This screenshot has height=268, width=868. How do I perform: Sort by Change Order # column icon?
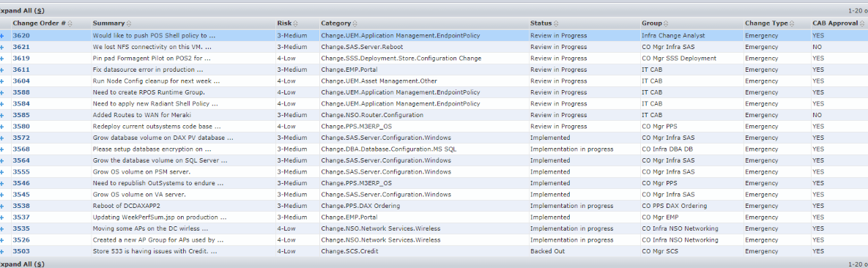pyautogui.click(x=70, y=23)
